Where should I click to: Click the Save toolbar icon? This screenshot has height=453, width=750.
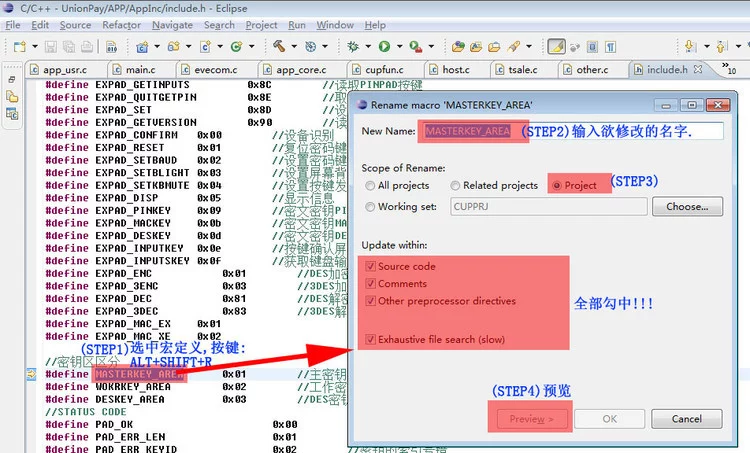51,46
